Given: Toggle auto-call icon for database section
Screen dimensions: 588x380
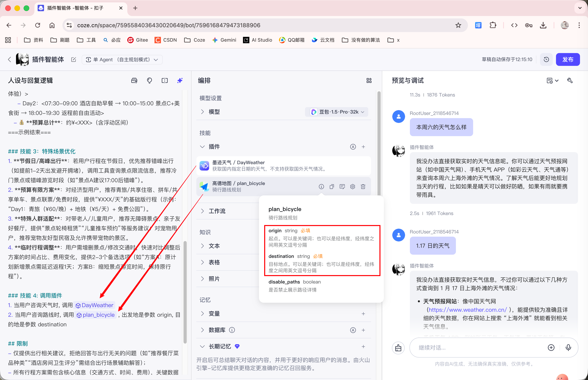Looking at the screenshot, I should tap(353, 330).
